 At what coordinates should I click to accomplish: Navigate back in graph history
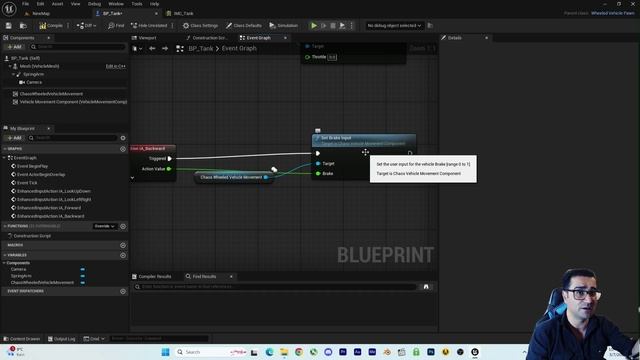point(152,49)
